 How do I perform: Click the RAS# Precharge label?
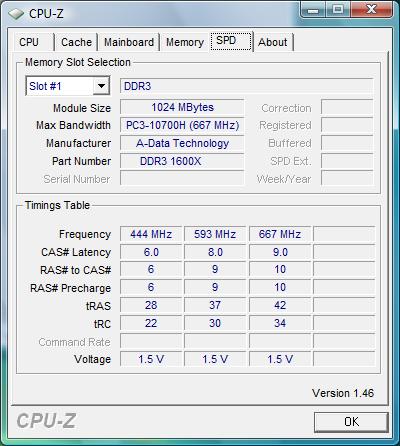[71, 288]
